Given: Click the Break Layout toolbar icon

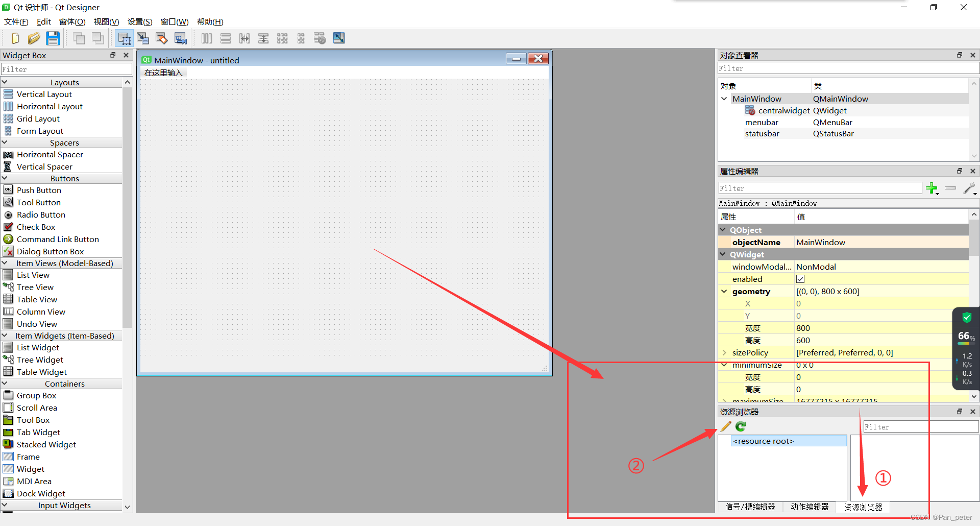Looking at the screenshot, I should coord(320,38).
